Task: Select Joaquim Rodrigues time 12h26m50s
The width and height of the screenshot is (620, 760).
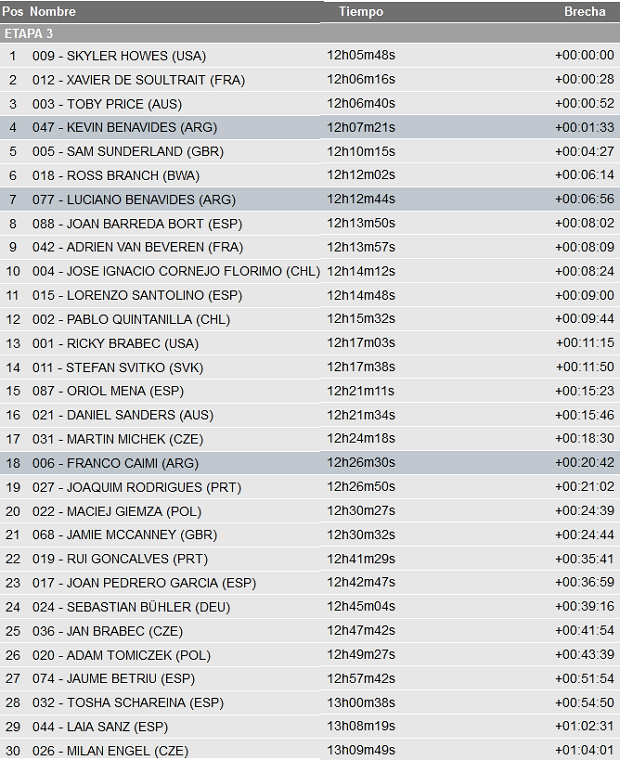Action: coord(361,487)
